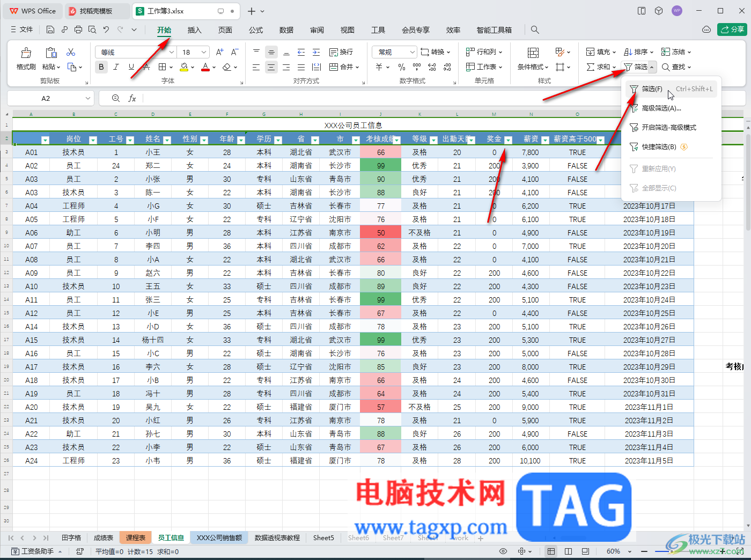Screen dimensions: 751x560
Task: Toggle horizontal center alignment
Action: click(x=271, y=67)
